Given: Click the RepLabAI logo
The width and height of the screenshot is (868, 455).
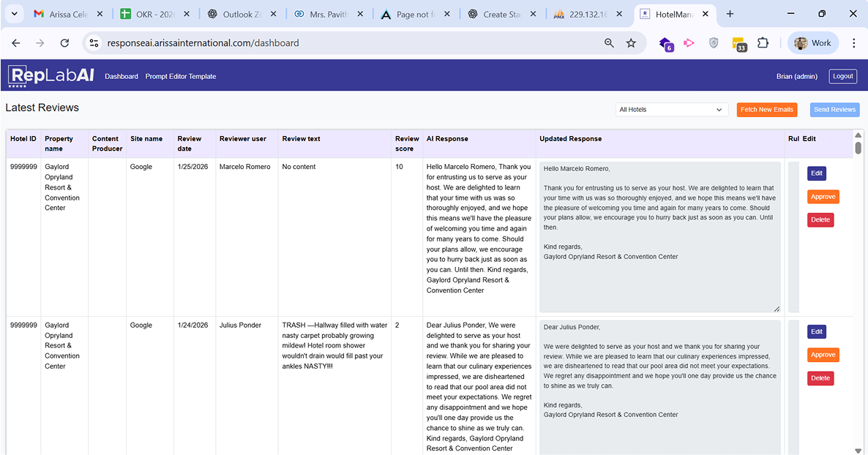Looking at the screenshot, I should tap(50, 75).
